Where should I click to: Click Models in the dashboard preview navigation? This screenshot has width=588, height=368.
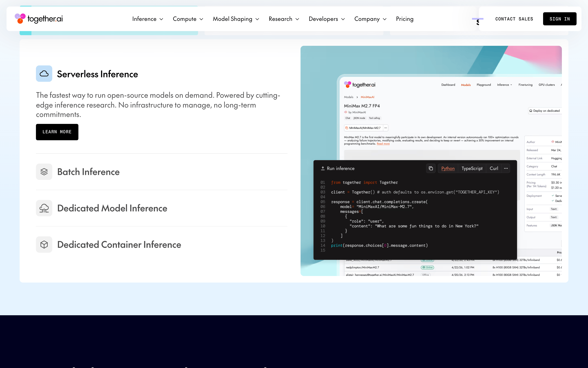click(x=466, y=85)
